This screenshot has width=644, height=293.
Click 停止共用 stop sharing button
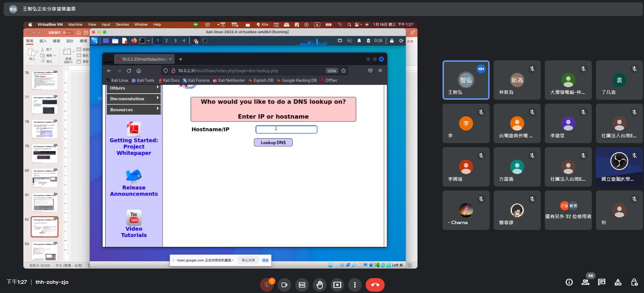(248, 260)
